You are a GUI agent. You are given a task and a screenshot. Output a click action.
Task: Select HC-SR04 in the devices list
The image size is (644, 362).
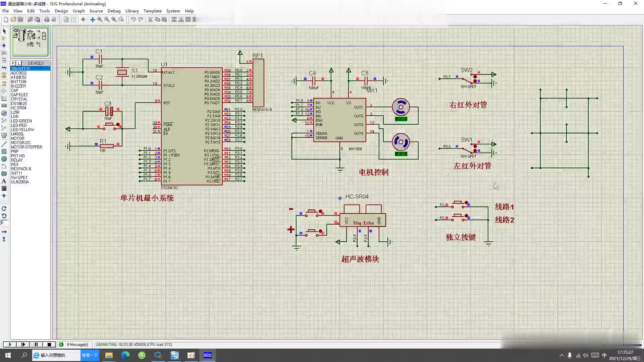pyautogui.click(x=30, y=108)
